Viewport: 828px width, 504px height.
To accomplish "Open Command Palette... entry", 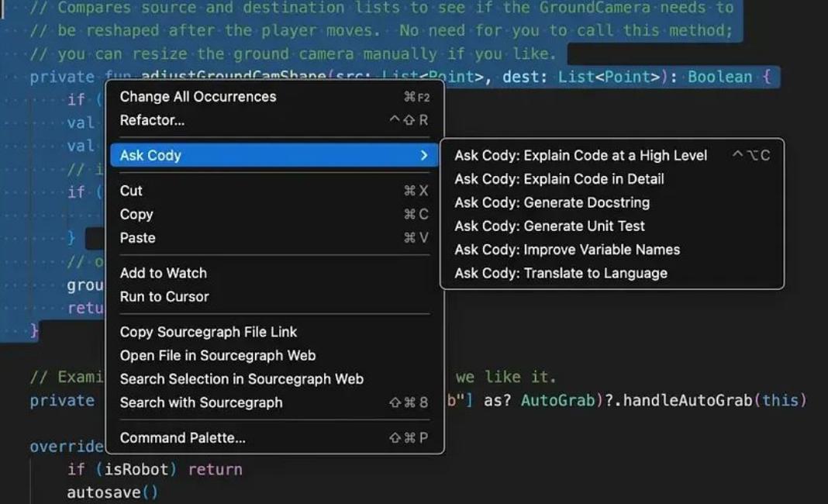I will point(274,438).
